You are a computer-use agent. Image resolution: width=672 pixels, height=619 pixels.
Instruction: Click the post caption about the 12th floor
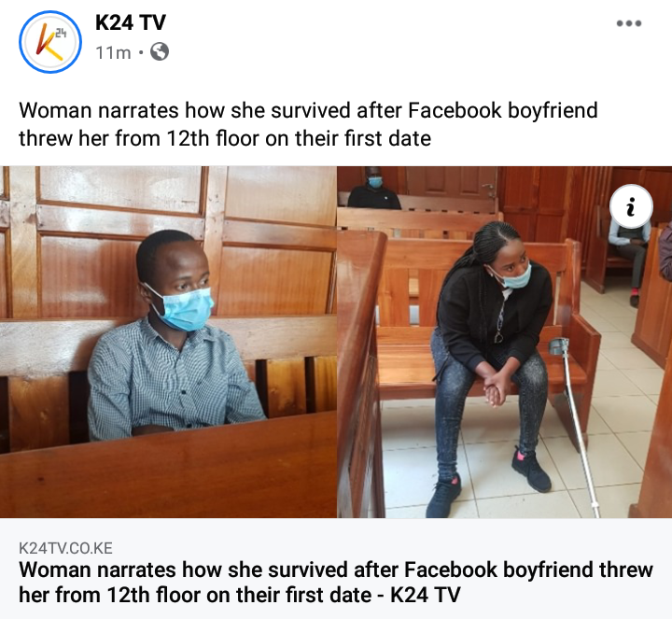click(x=308, y=124)
